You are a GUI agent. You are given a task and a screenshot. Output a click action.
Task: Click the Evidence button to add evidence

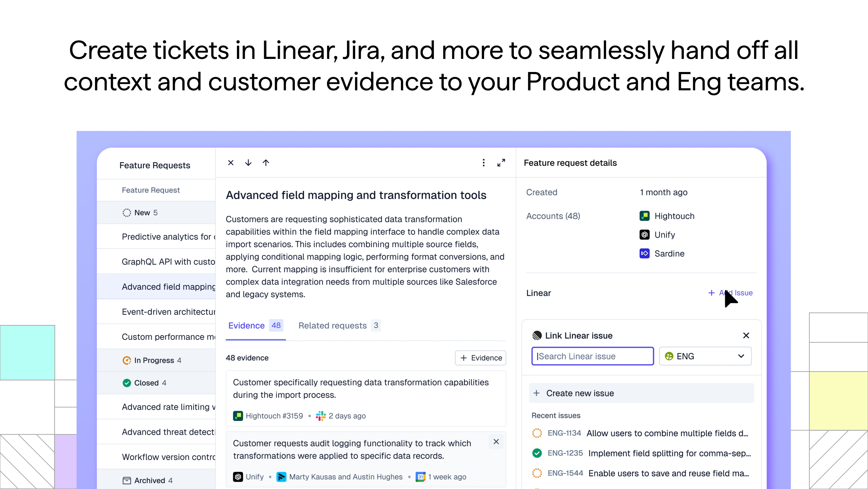(x=480, y=358)
